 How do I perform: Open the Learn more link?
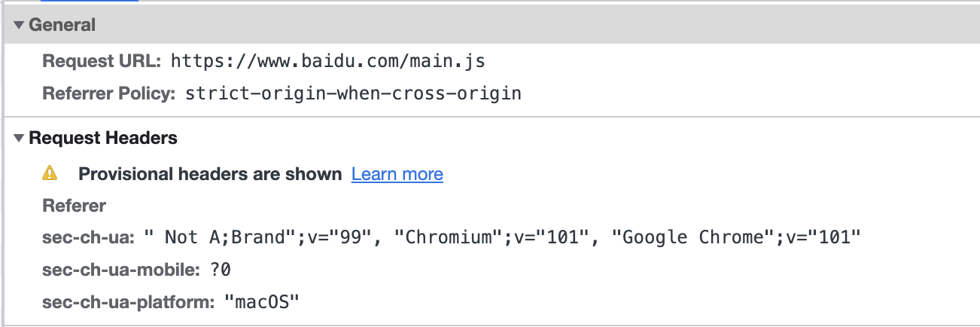tap(397, 174)
